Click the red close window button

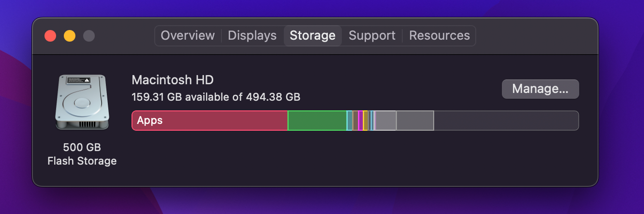pos(50,36)
